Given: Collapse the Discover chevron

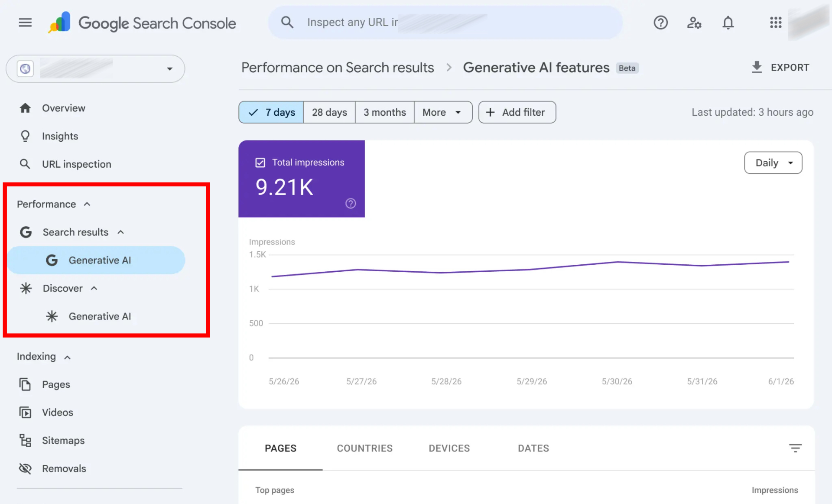Looking at the screenshot, I should (x=94, y=288).
